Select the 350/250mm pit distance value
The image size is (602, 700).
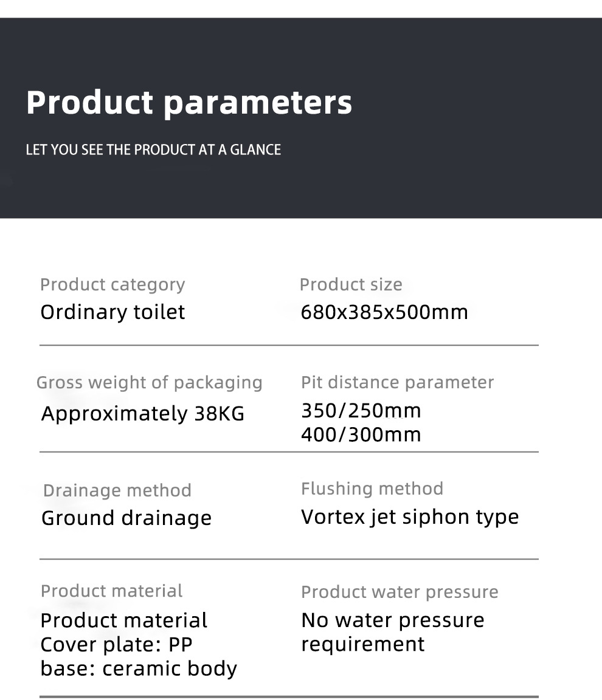(x=361, y=411)
